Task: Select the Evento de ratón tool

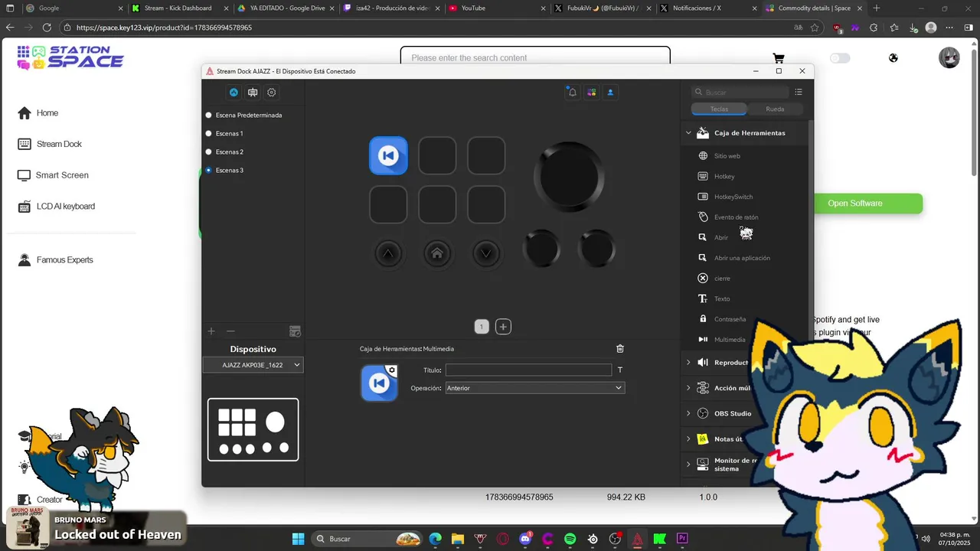Action: (736, 217)
